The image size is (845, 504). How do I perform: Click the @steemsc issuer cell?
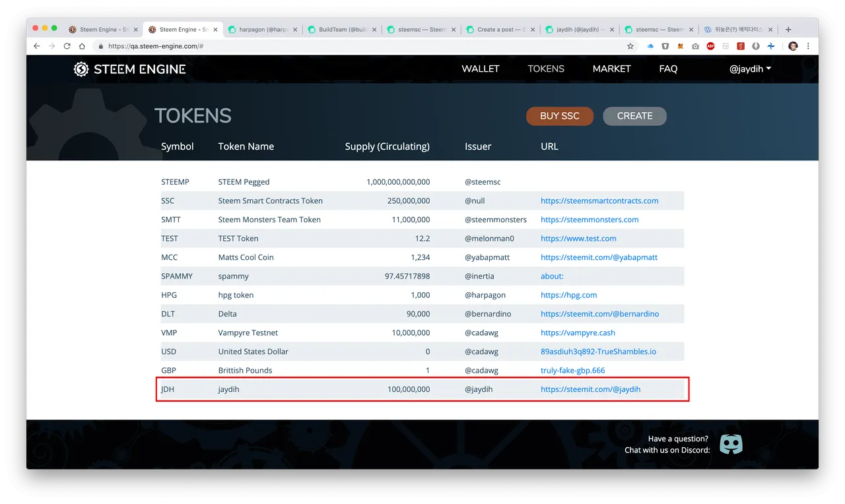click(x=483, y=182)
